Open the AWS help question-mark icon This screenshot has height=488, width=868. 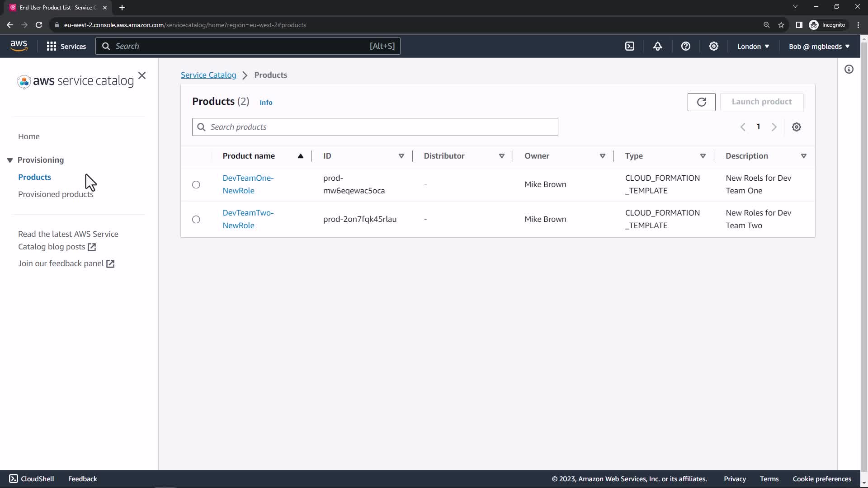(686, 46)
